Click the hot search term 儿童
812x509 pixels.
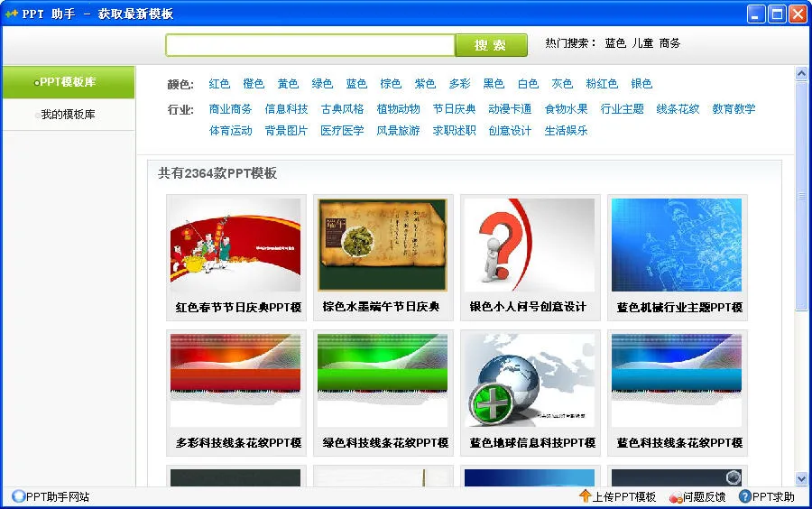[x=642, y=43]
